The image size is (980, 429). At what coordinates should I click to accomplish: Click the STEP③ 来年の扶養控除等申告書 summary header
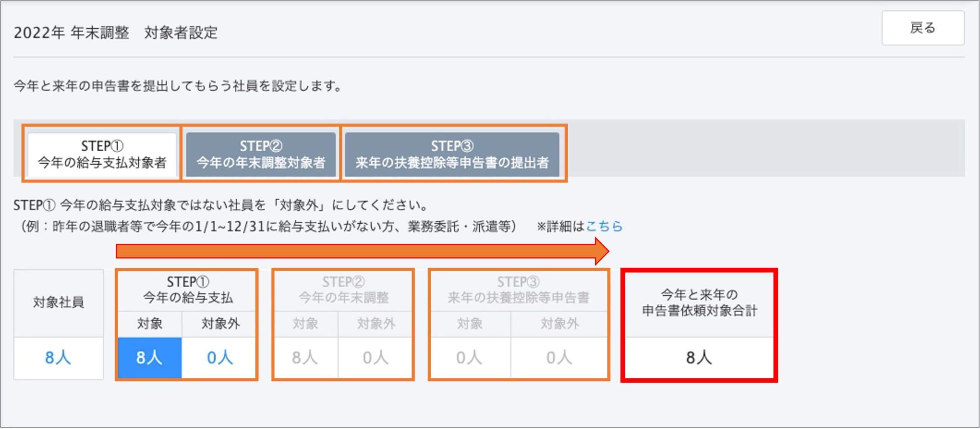(518, 290)
